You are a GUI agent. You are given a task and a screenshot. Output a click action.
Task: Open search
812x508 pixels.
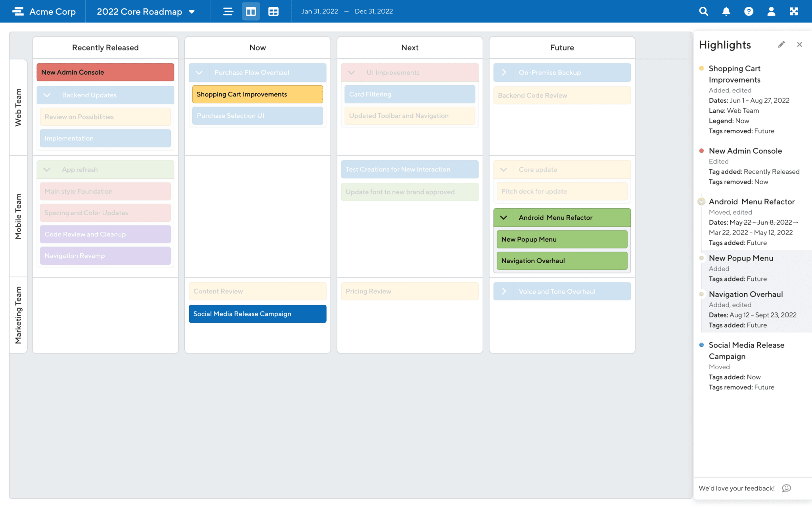coord(703,11)
